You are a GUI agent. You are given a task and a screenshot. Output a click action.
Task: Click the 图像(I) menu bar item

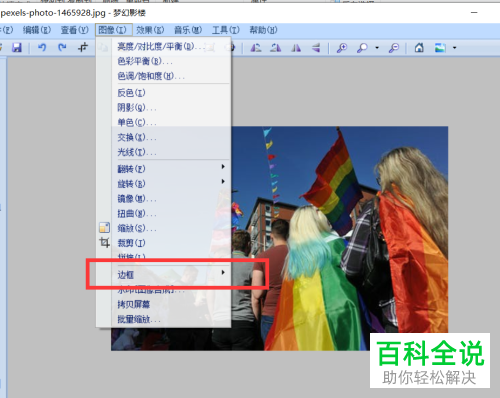point(113,30)
